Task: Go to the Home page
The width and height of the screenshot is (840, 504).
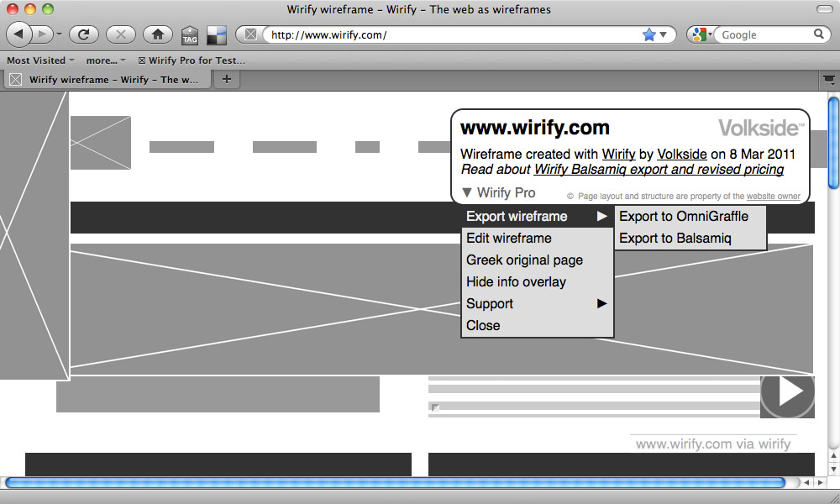Action: tap(158, 34)
